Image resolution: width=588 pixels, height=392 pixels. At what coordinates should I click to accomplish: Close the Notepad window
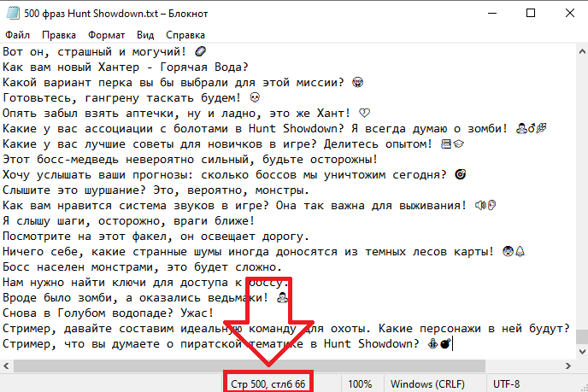567,14
